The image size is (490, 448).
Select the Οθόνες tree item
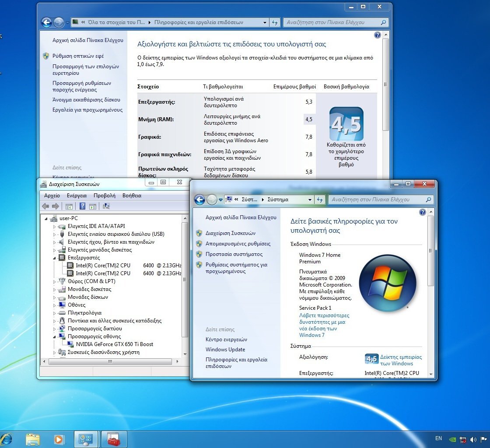coord(76,305)
